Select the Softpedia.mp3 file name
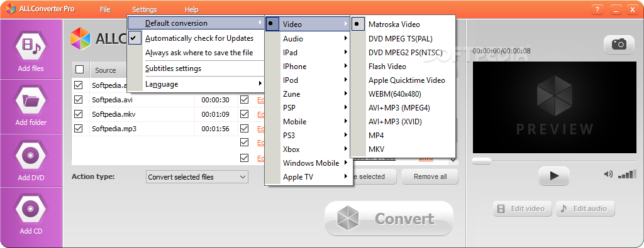 [x=114, y=128]
